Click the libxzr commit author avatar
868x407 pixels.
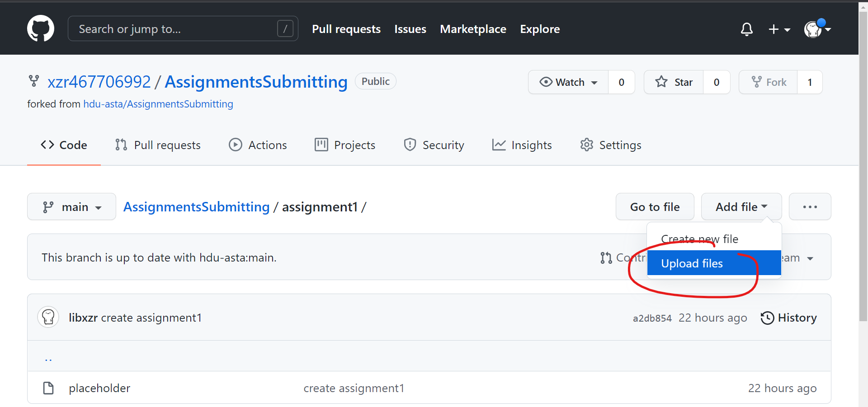[48, 318]
